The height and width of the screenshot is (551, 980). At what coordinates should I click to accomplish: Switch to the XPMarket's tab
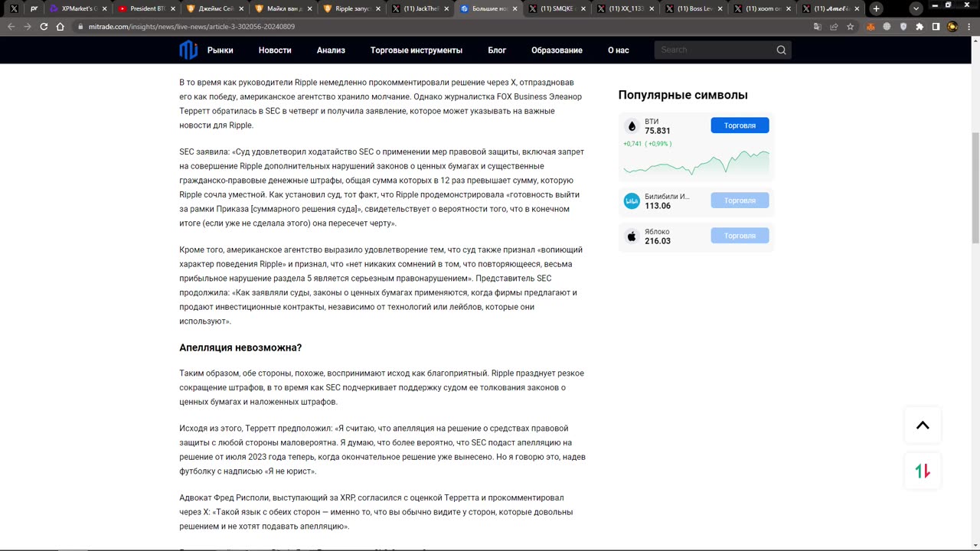click(x=77, y=8)
